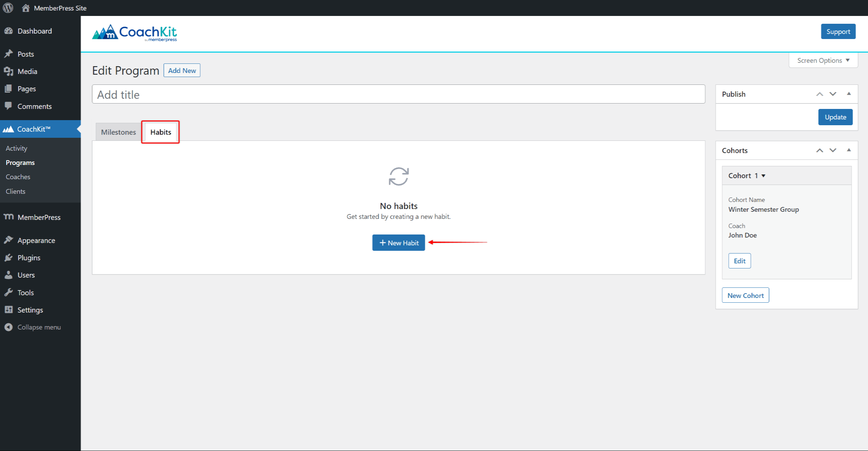Image resolution: width=868 pixels, height=451 pixels.
Task: Click the MemberPress plugin icon
Action: coord(8,217)
